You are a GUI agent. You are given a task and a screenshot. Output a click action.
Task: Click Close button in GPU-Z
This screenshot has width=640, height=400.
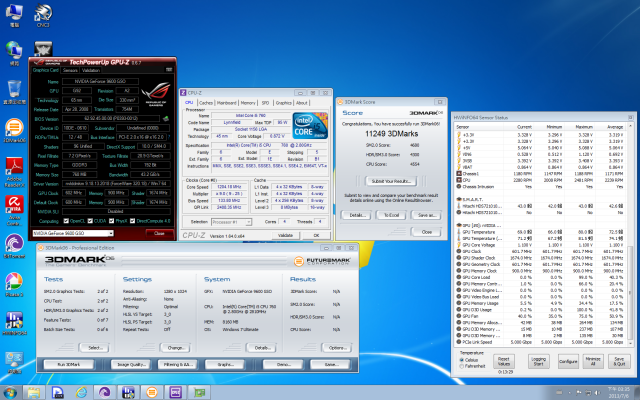159,233
